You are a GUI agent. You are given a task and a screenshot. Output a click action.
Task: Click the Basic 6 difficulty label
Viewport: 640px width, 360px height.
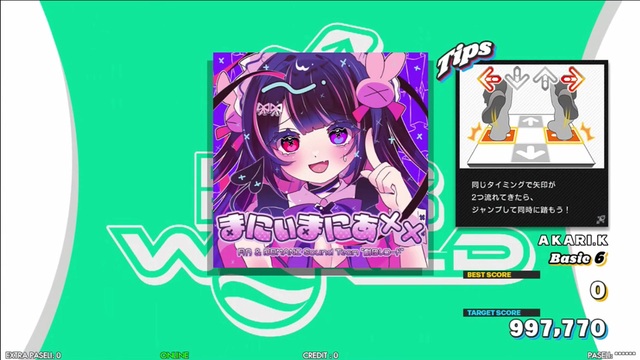577,258
